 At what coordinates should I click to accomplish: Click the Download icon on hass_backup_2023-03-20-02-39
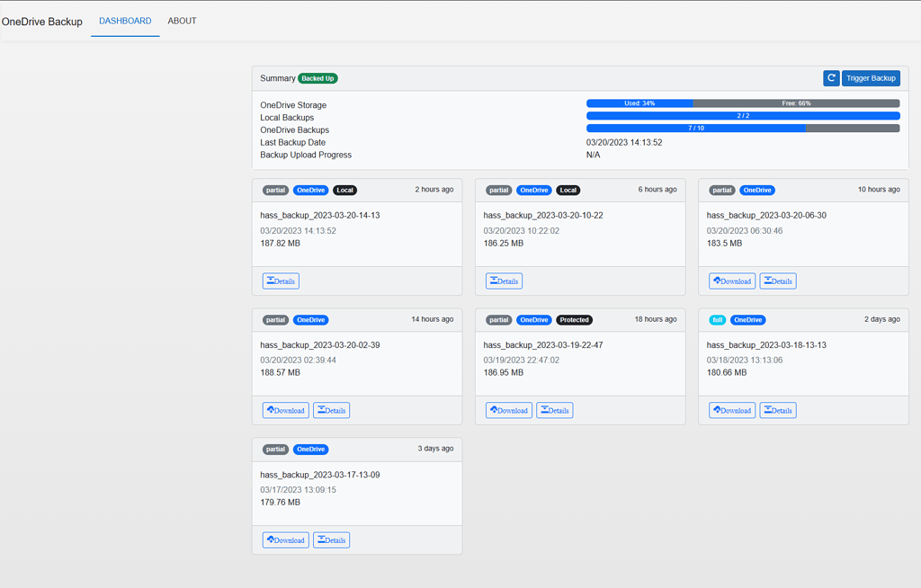[285, 410]
